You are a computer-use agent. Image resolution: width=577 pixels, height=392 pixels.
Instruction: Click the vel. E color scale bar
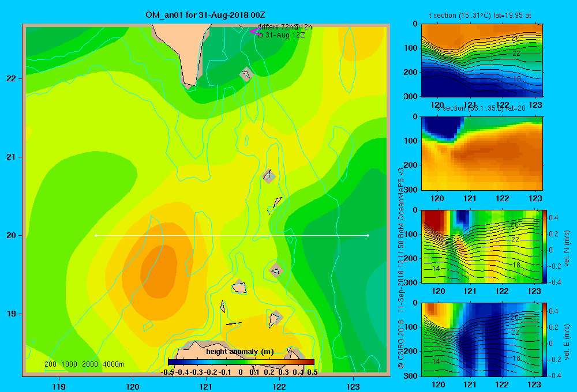545,340
